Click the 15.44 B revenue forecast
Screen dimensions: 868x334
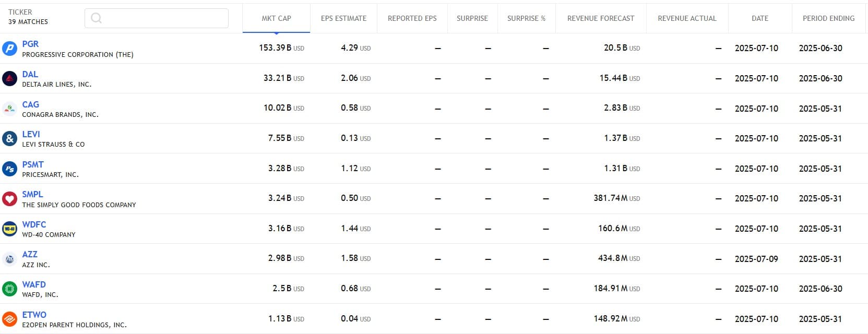pos(620,78)
